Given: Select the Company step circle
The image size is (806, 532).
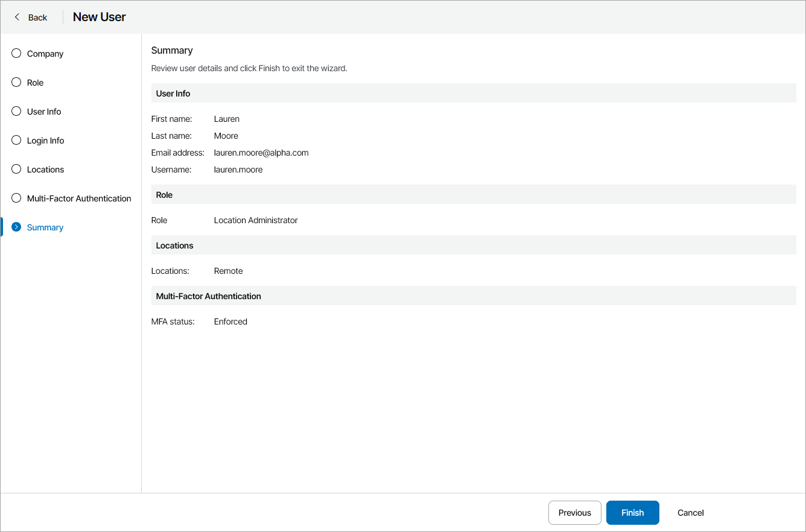Looking at the screenshot, I should point(16,53).
